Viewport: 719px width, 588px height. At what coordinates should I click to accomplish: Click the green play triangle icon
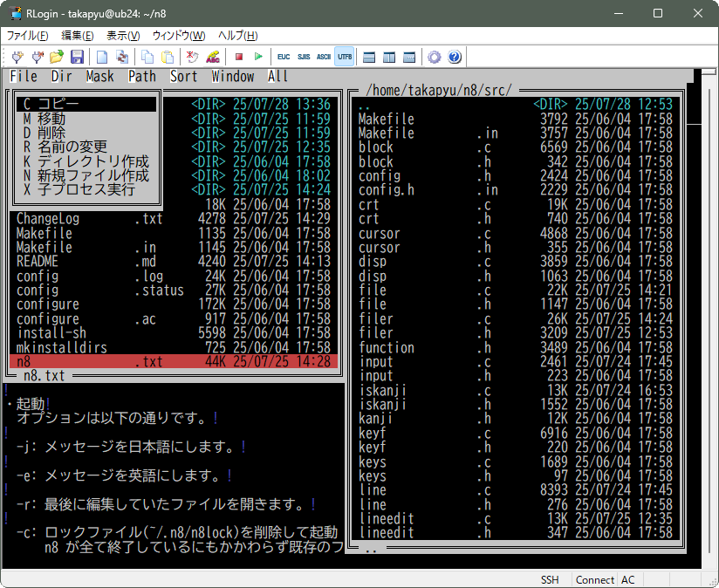[258, 57]
